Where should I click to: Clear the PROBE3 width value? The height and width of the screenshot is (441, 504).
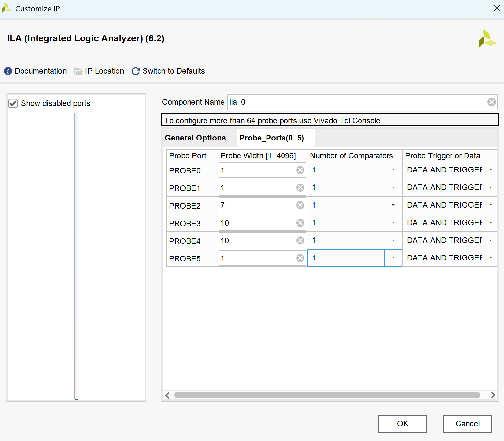(x=300, y=223)
